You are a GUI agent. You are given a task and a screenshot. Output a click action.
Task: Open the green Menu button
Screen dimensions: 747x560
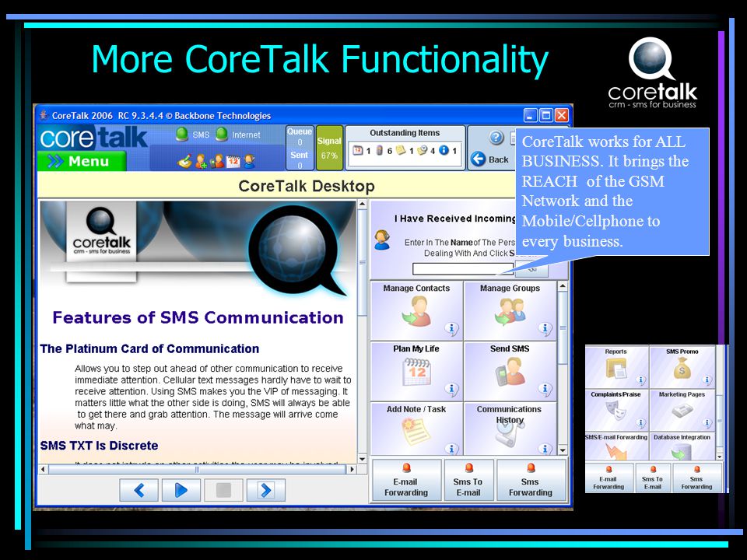82,161
